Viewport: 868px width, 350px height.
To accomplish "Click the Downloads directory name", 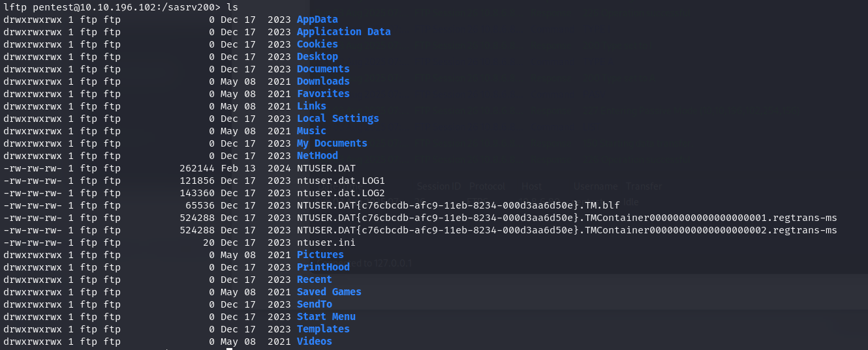I will [x=323, y=81].
